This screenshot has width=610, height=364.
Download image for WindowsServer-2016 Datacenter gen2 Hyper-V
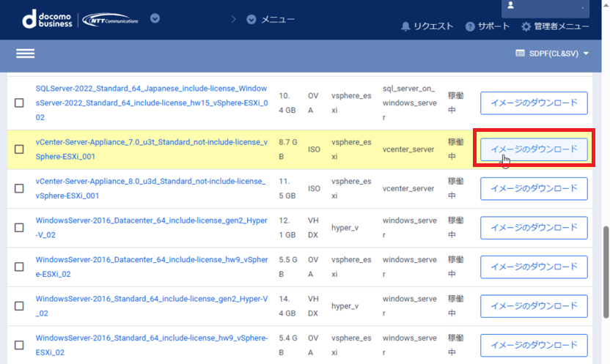534,228
